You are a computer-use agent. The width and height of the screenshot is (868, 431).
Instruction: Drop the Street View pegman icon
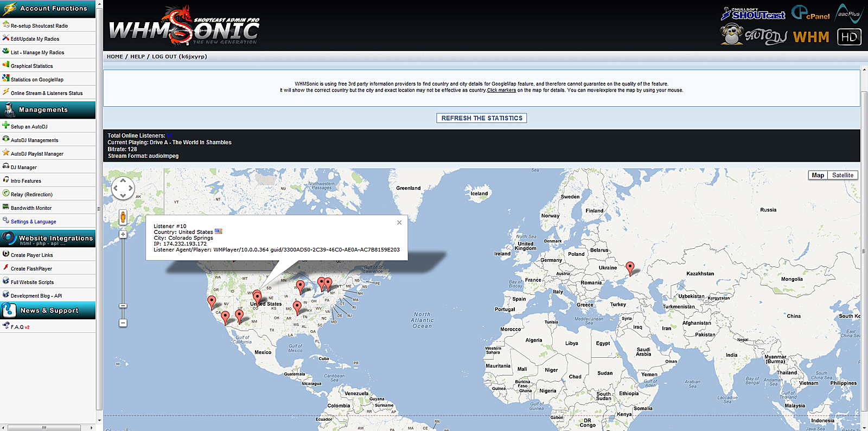[x=123, y=217]
